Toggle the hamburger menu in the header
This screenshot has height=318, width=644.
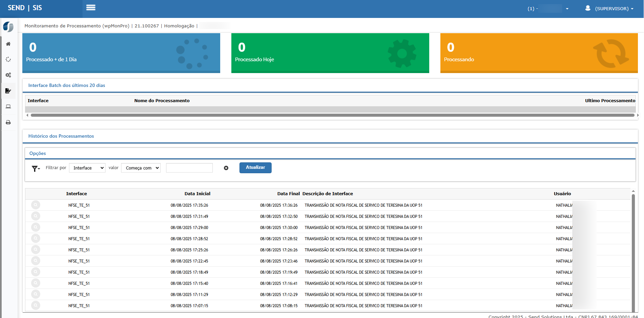click(x=91, y=8)
